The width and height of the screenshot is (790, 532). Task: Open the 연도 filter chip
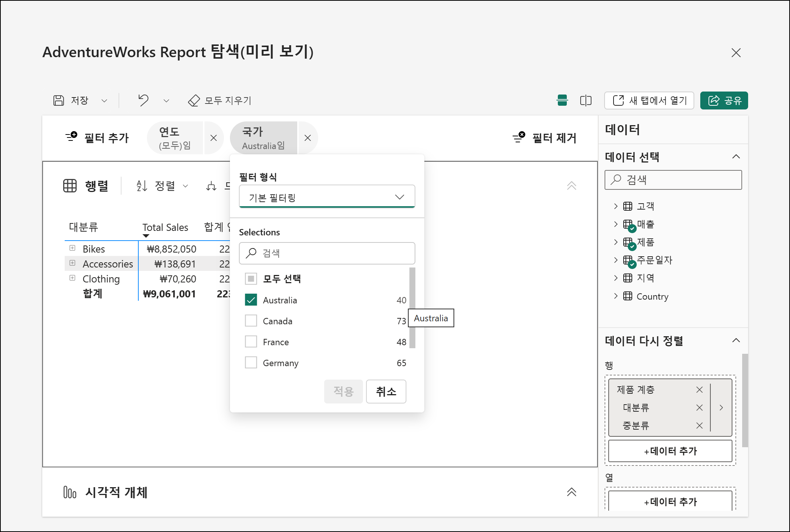tap(175, 138)
